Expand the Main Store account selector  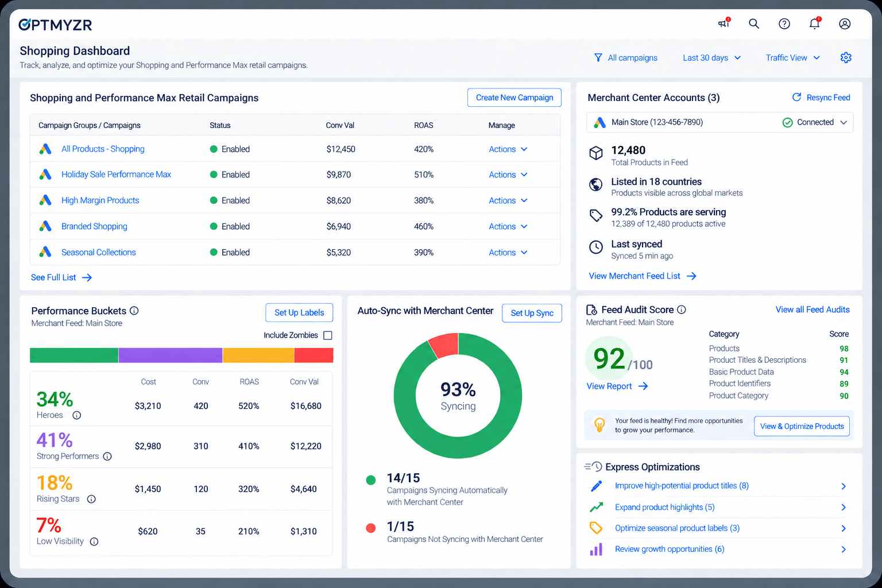tap(719, 122)
